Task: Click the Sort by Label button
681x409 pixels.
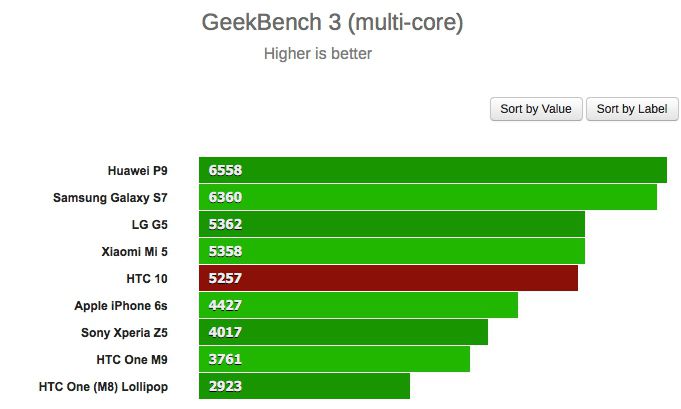Action: (x=631, y=109)
